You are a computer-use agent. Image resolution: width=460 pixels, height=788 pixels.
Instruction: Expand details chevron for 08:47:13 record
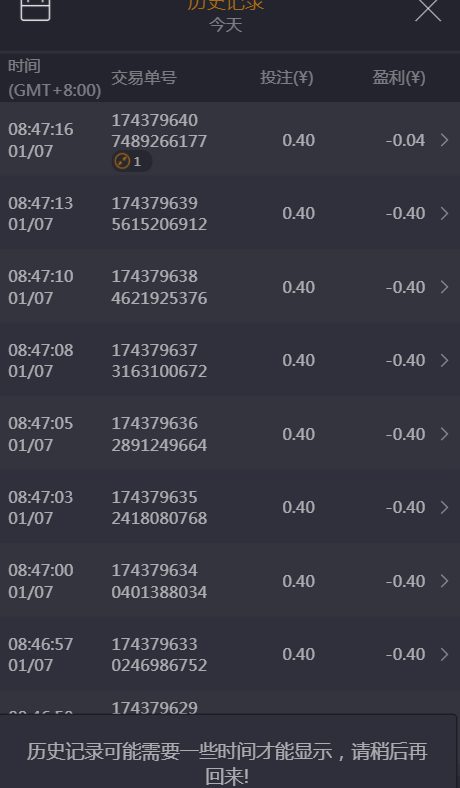[444, 213]
